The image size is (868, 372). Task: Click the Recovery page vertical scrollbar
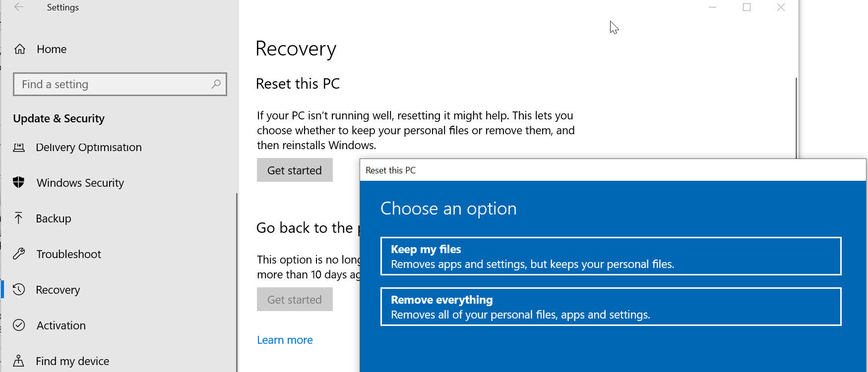(x=796, y=118)
